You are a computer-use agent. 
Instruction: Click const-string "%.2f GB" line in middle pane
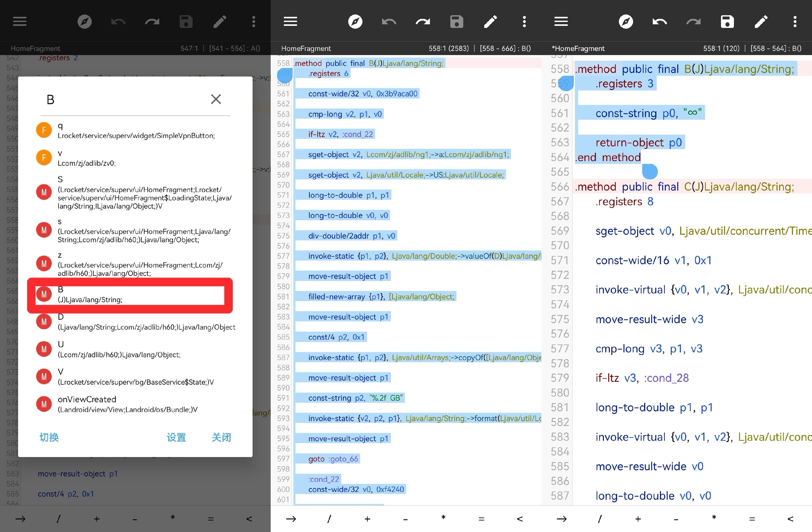click(355, 398)
